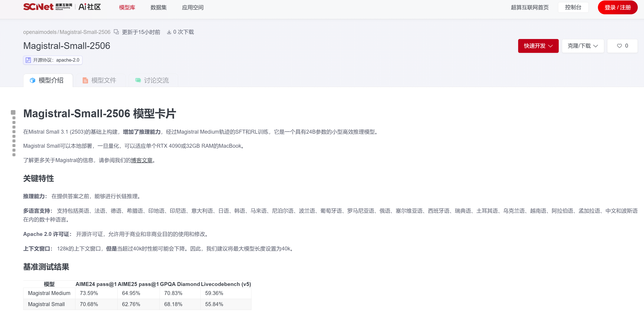644x313 pixels.
Task: Copy the model path icon
Action: point(116,32)
